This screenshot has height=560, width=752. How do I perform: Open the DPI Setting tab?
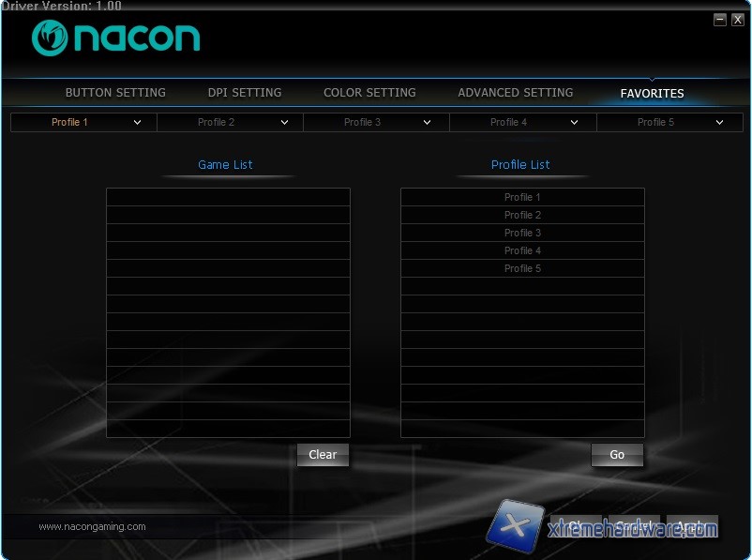pyautogui.click(x=245, y=93)
